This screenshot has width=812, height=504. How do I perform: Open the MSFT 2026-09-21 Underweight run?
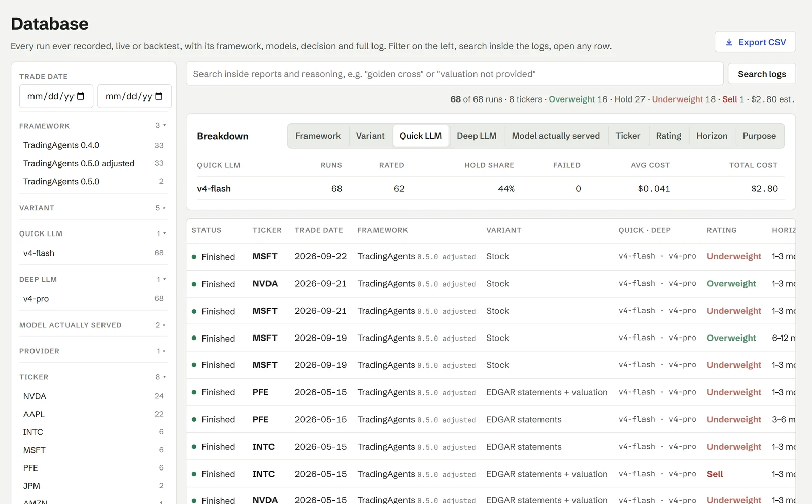[491, 311]
